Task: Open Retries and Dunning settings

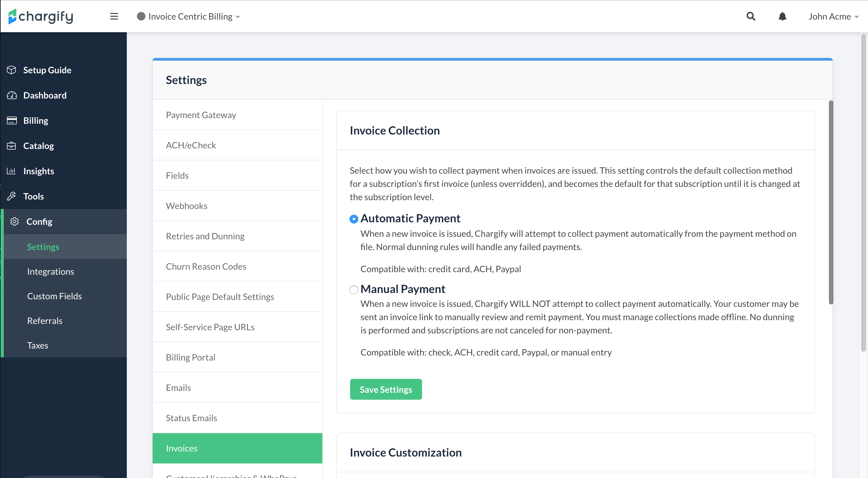Action: click(x=238, y=236)
